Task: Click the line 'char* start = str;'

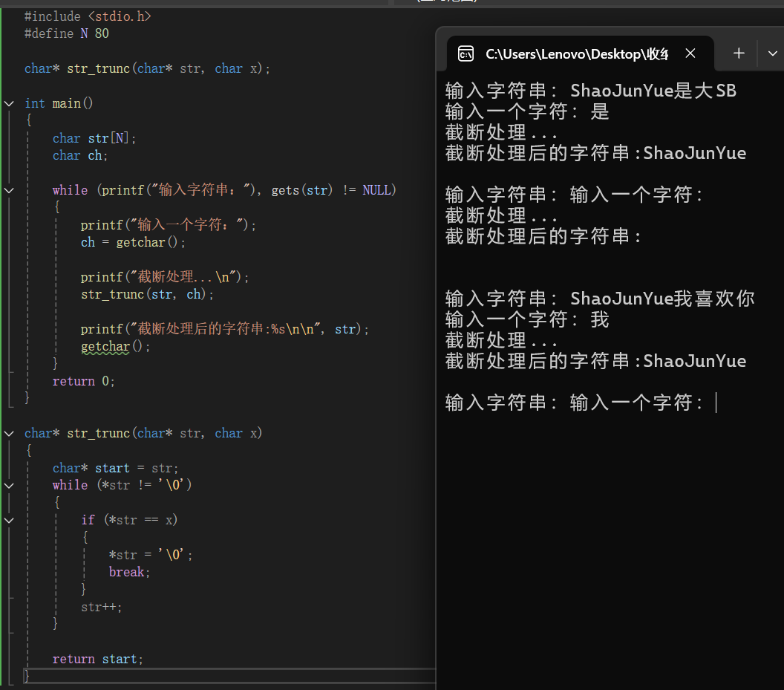Action: click(116, 468)
